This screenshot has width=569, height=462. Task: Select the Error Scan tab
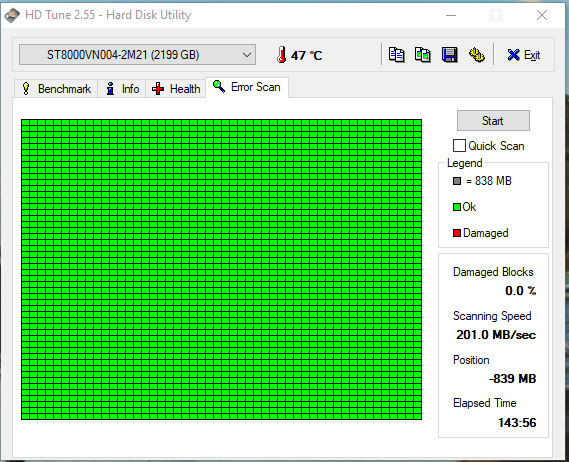(247, 87)
